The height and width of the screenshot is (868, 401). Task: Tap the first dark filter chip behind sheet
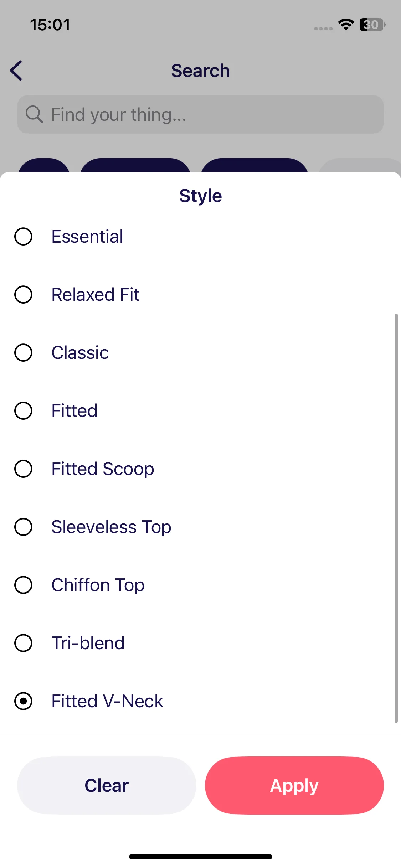pyautogui.click(x=44, y=165)
